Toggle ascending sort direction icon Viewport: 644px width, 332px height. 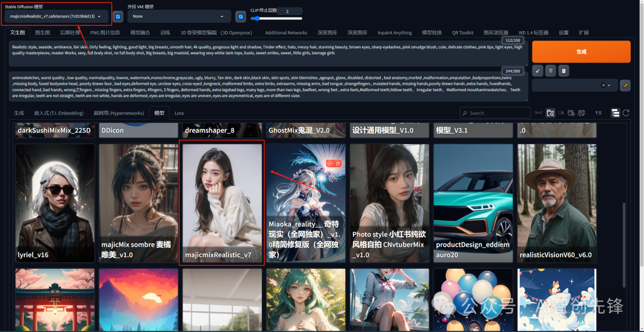coord(599,113)
